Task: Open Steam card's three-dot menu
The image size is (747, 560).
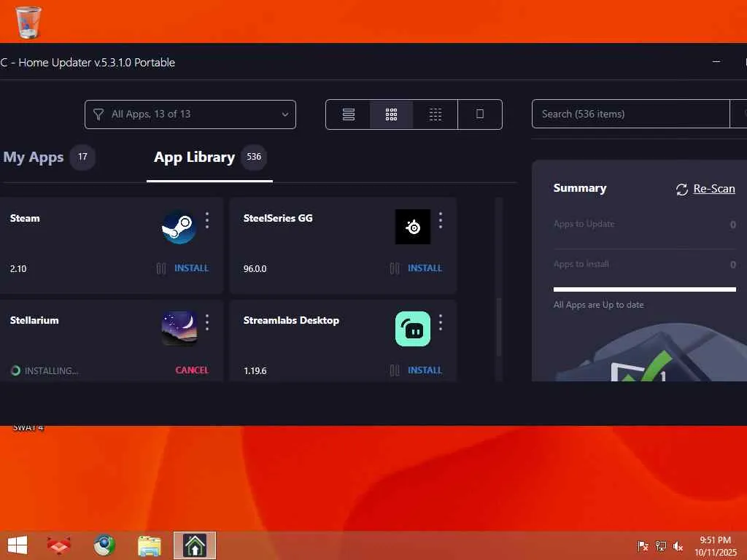Action: coord(206,220)
